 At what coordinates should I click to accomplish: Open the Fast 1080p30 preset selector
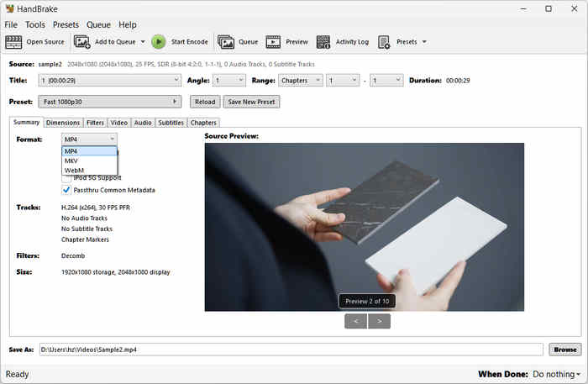point(109,102)
